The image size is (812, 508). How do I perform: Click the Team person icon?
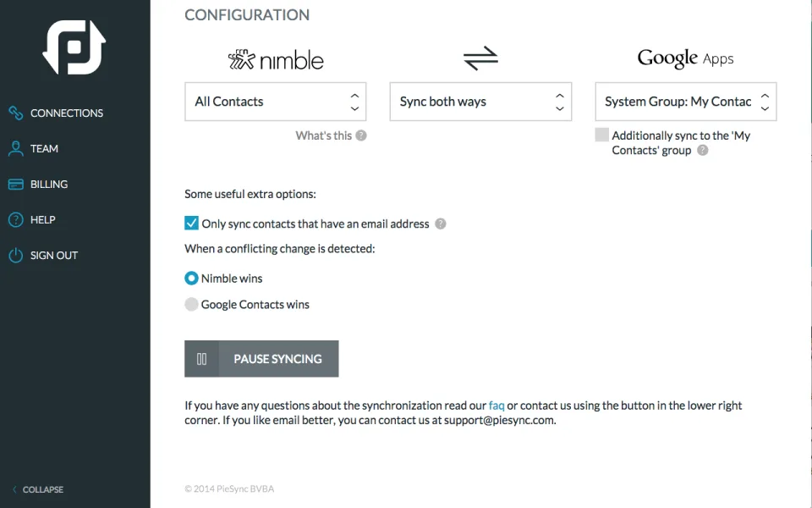(16, 149)
